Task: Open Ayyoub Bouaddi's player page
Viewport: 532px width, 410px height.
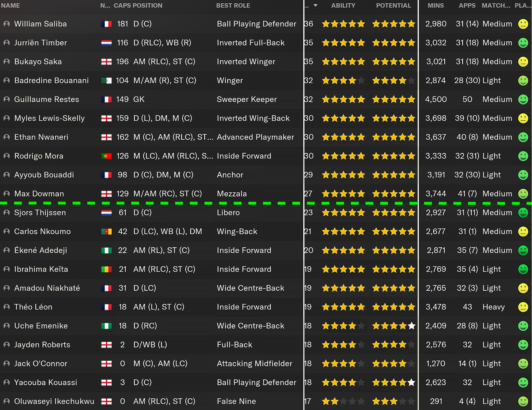Action: pos(44,175)
